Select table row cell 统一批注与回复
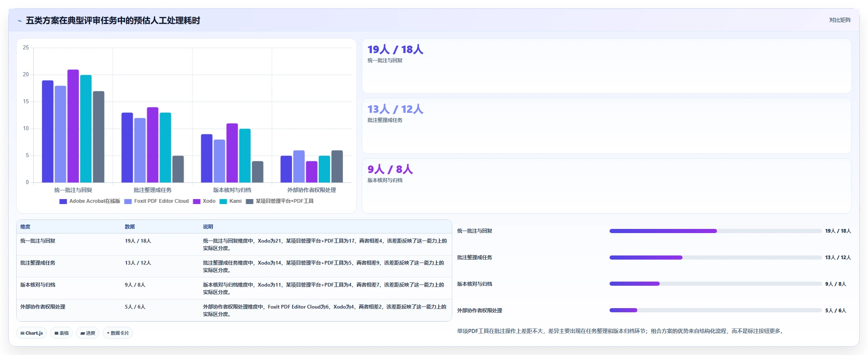This screenshot has width=868, height=355. (38, 241)
